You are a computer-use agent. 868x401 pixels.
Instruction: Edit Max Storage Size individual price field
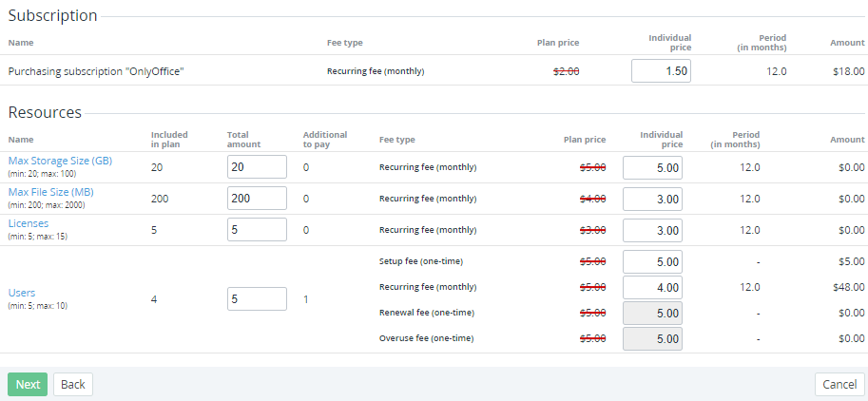coord(652,167)
